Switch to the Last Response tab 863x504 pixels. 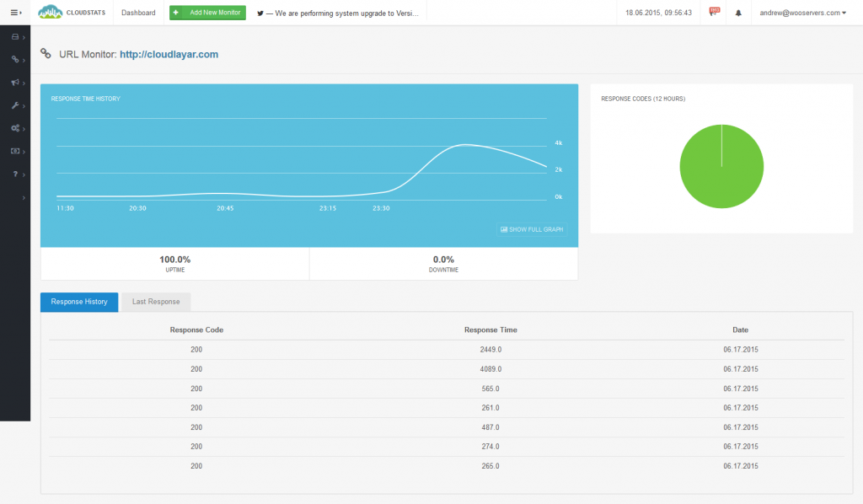155,302
